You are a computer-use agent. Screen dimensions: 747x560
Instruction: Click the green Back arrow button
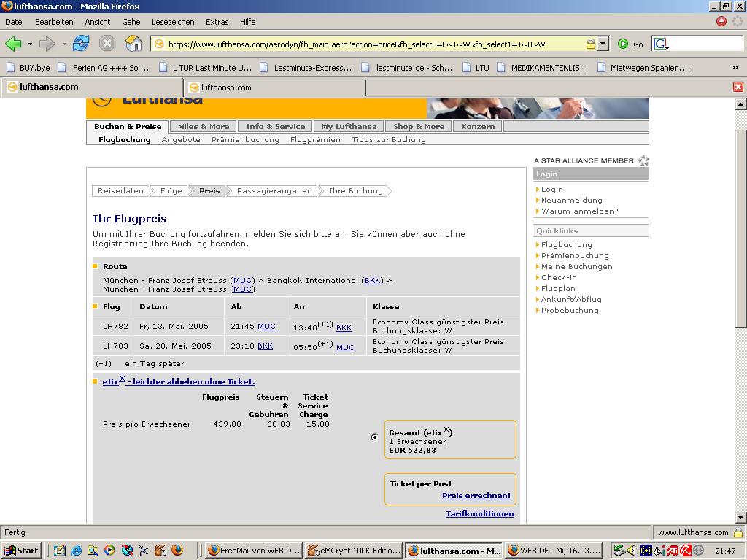pos(13,44)
